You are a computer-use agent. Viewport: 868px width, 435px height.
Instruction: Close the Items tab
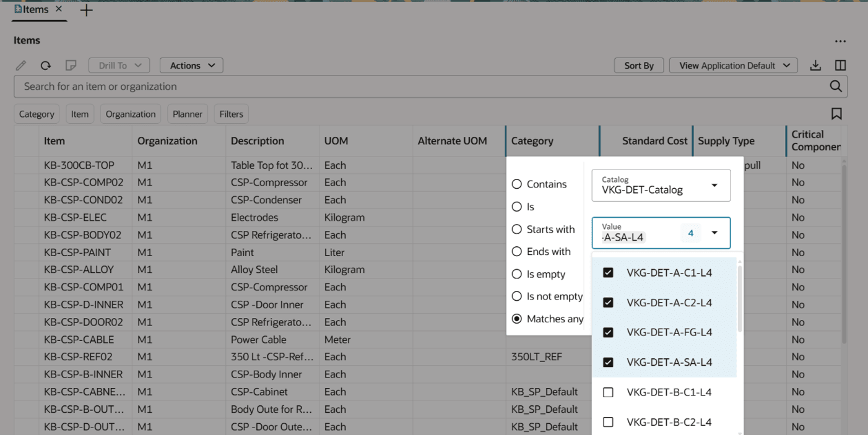(x=59, y=9)
